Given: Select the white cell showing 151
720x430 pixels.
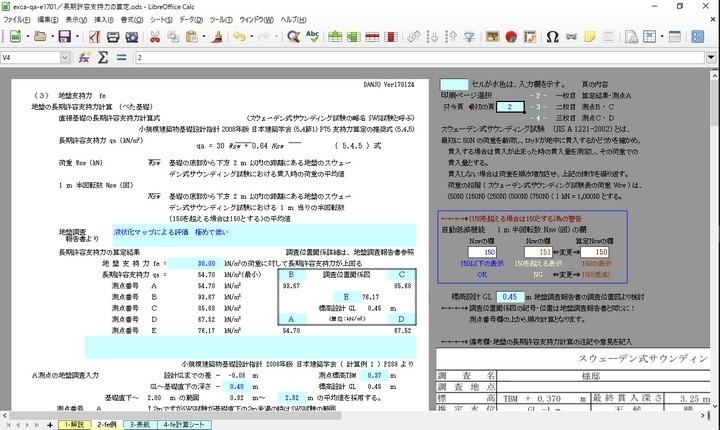Looking at the screenshot, I should [x=538, y=252].
